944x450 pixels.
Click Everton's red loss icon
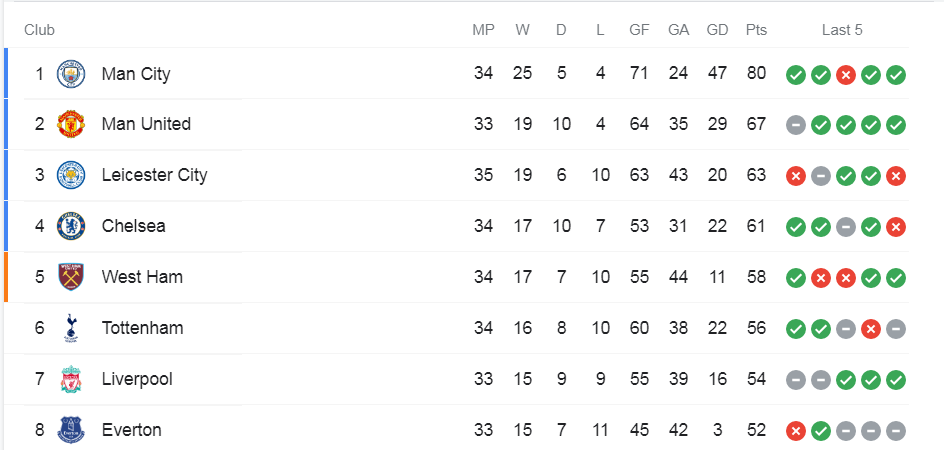[x=796, y=431]
